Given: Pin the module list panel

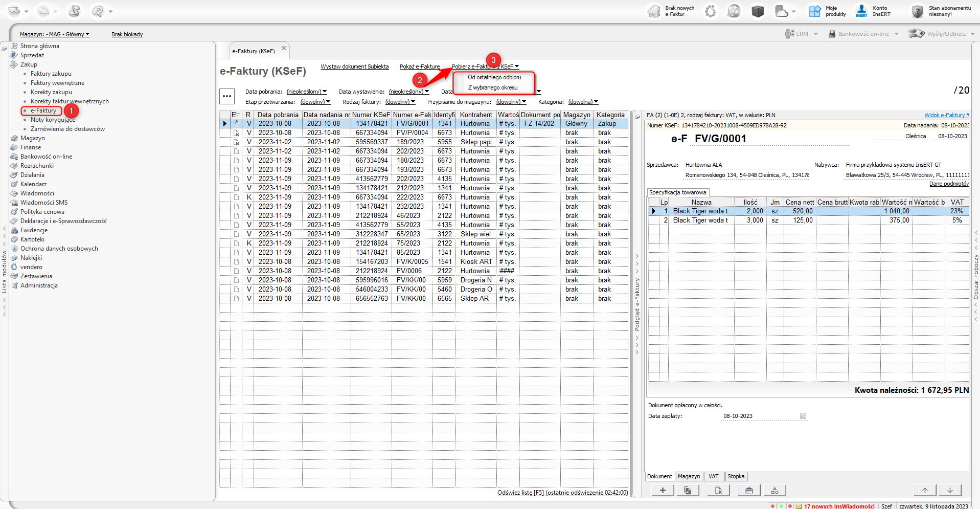Looking at the screenshot, I should (5, 48).
